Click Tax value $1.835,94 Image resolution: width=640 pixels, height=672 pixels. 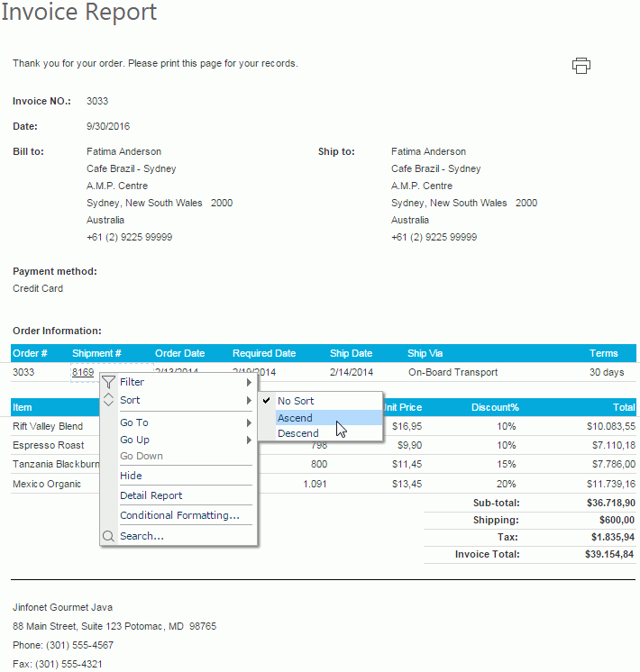tap(613, 537)
